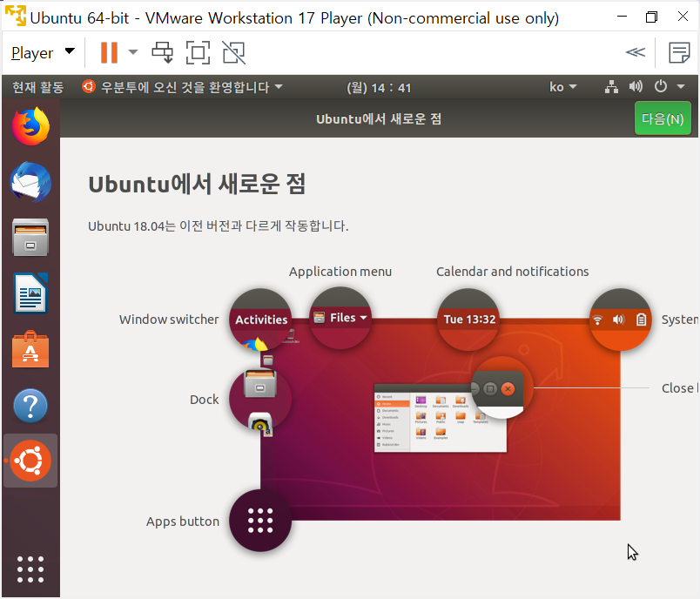Click the Tue 13:32 circle in the illustration
Screen dimensions: 700x599
(x=468, y=320)
